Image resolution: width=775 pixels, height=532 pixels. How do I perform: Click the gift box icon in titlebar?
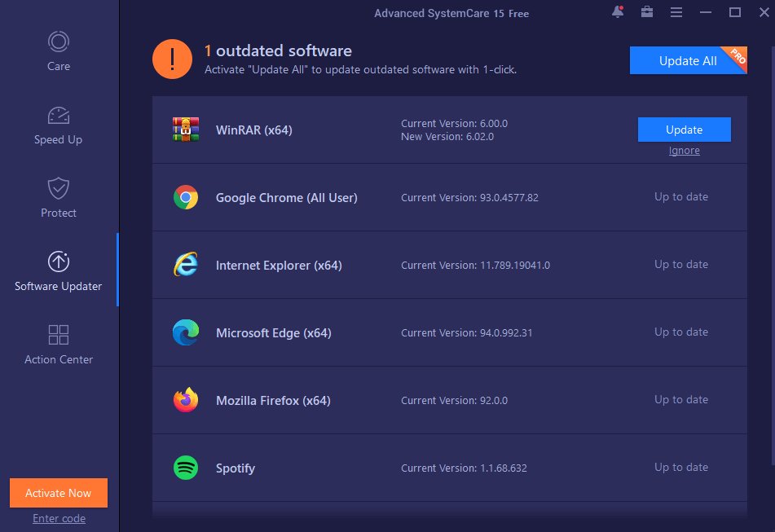click(x=646, y=12)
